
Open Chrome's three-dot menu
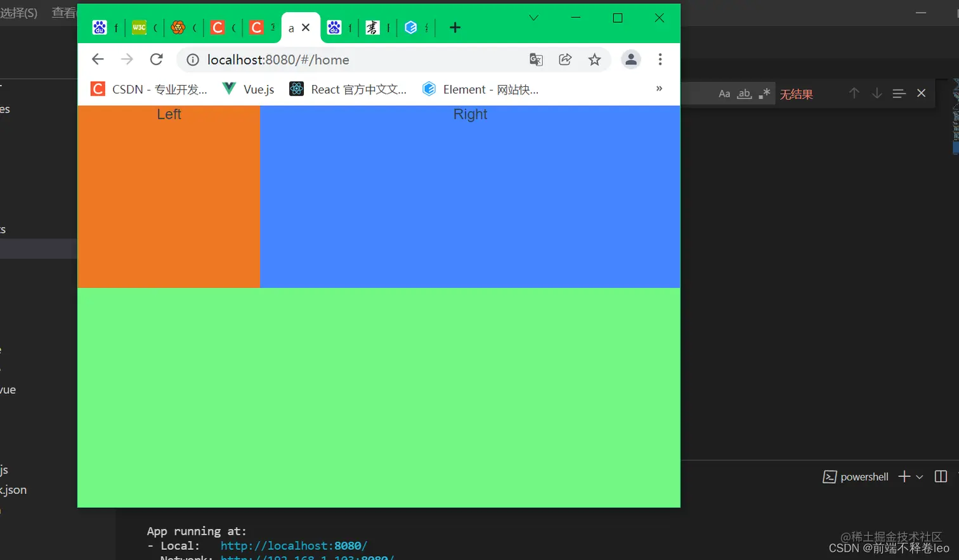(x=660, y=59)
